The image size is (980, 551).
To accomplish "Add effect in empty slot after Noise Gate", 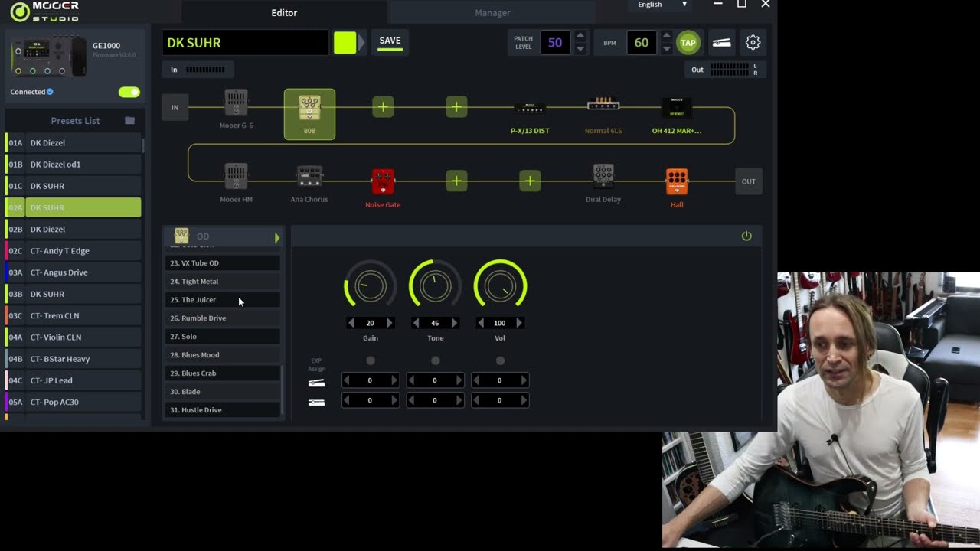I will [x=456, y=181].
